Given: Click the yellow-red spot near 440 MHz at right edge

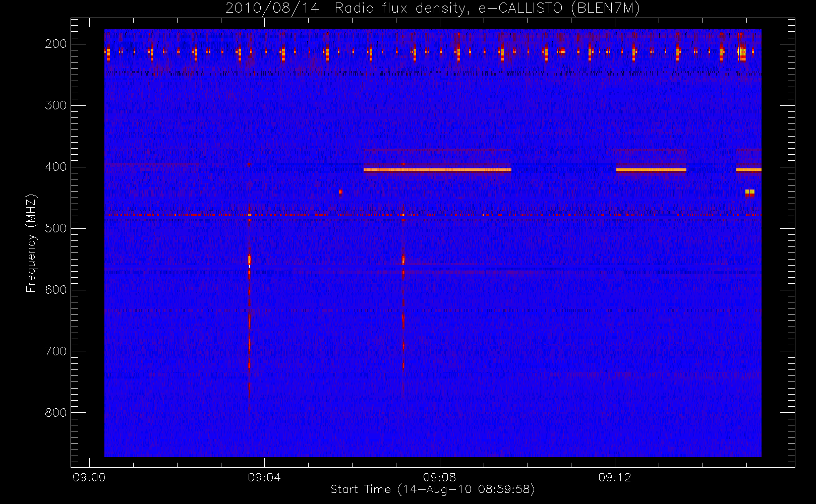Looking at the screenshot, I should 750,192.
